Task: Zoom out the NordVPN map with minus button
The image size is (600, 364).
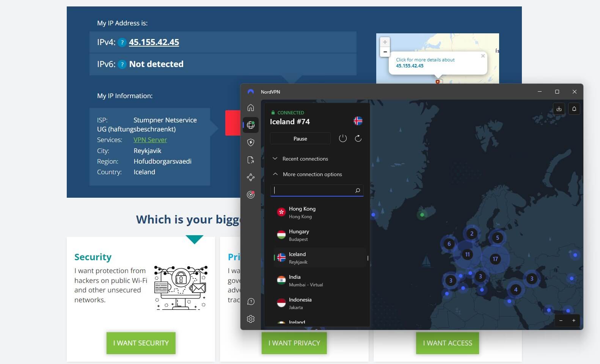Action: pyautogui.click(x=561, y=320)
